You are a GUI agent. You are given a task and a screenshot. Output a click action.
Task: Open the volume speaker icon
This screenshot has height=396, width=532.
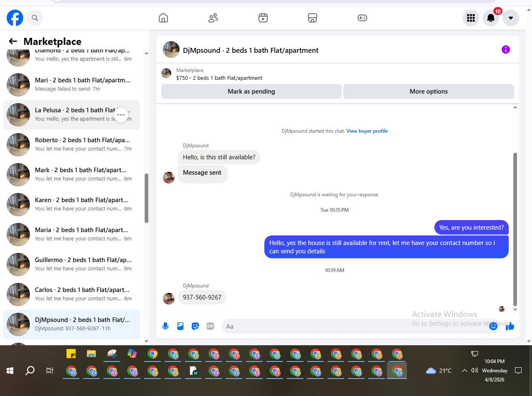pos(475,370)
